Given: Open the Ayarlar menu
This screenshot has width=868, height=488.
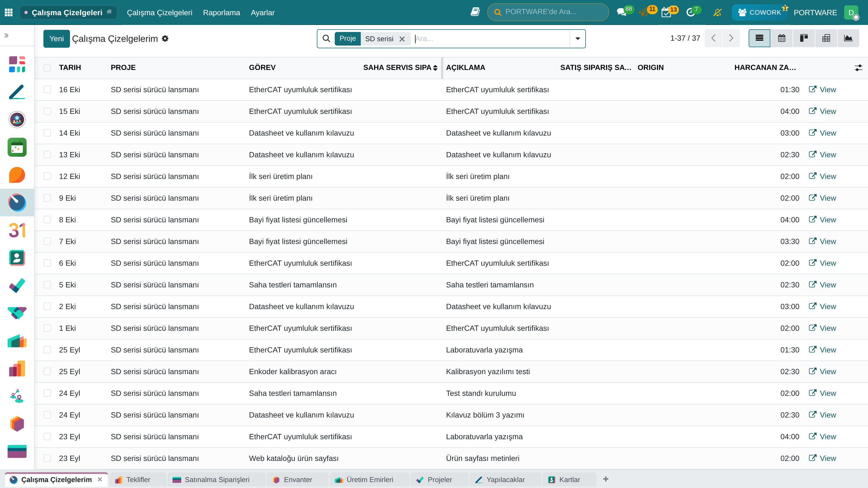Looking at the screenshot, I should pos(263,12).
